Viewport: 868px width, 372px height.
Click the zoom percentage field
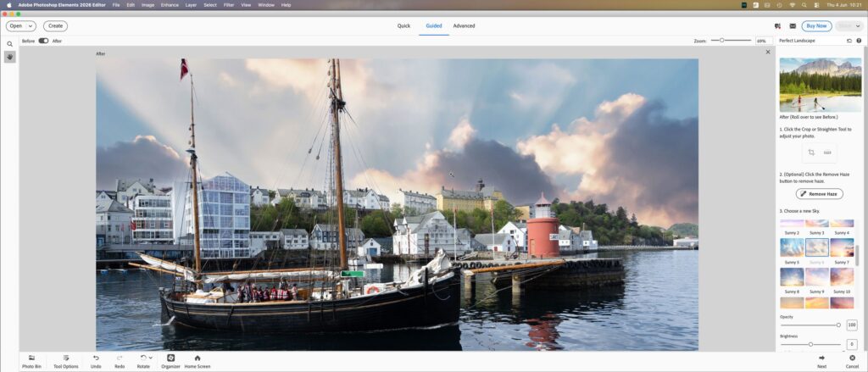coord(764,41)
